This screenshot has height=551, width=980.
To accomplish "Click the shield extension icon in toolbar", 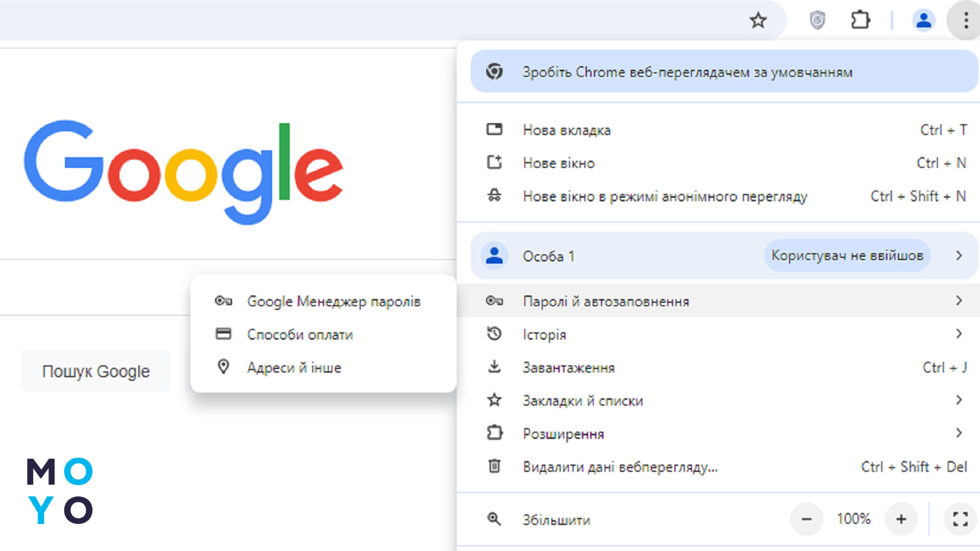I will pos(817,20).
